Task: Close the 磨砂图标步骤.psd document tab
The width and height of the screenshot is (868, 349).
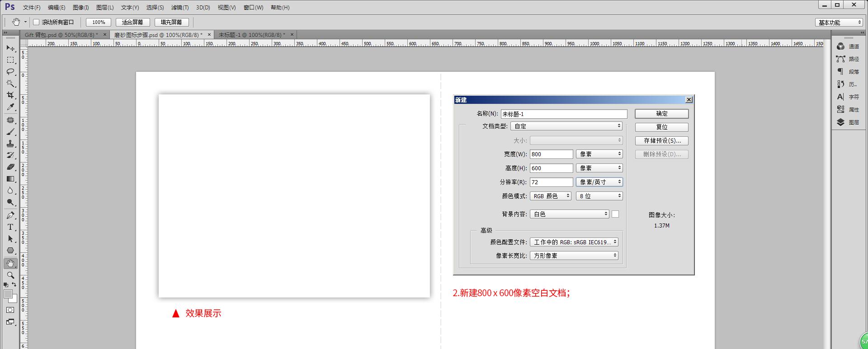Action: (209, 35)
